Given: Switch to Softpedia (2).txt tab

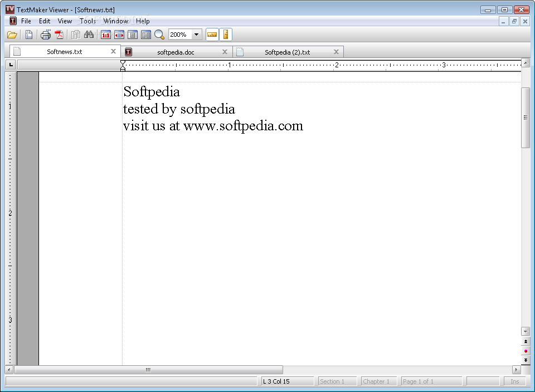Looking at the screenshot, I should click(x=288, y=52).
